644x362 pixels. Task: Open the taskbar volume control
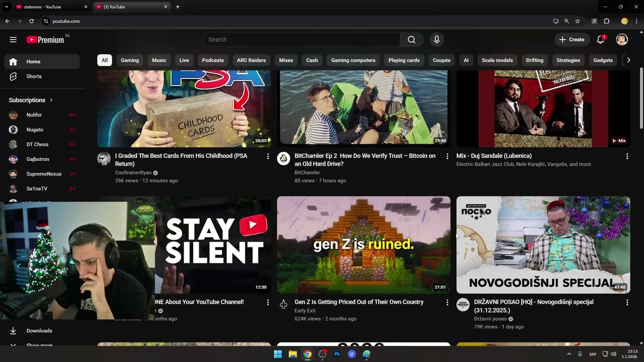coord(613,354)
